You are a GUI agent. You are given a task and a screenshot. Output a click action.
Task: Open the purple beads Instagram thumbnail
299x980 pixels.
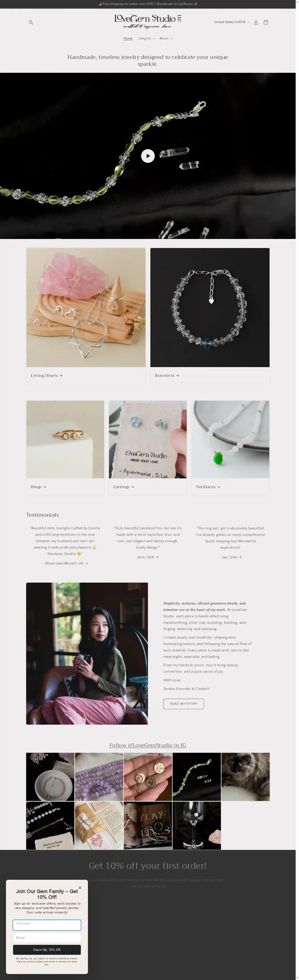click(99, 777)
